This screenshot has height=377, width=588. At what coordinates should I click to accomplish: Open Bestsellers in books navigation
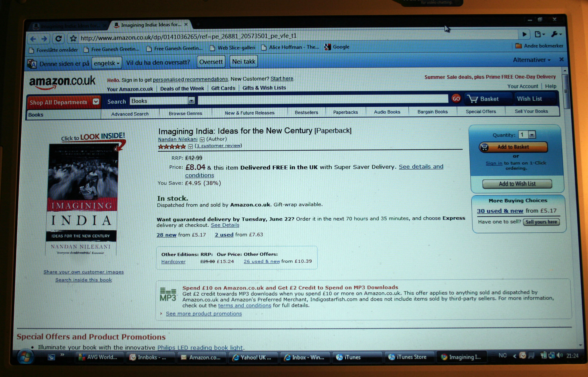click(x=306, y=113)
